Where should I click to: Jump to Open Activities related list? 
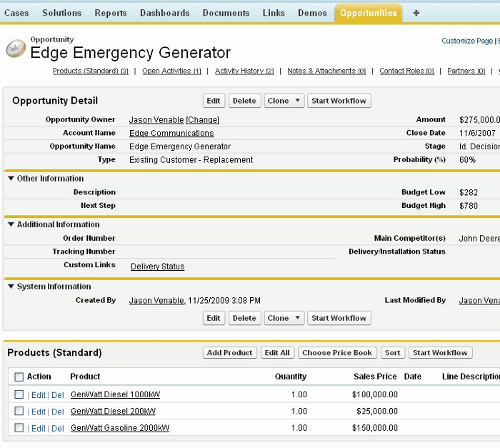172,71
